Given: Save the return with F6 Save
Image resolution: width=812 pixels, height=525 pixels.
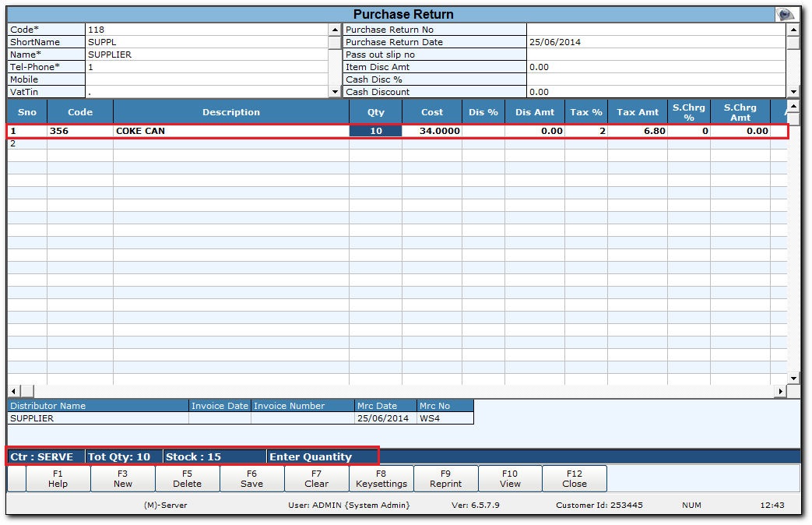Looking at the screenshot, I should [251, 478].
